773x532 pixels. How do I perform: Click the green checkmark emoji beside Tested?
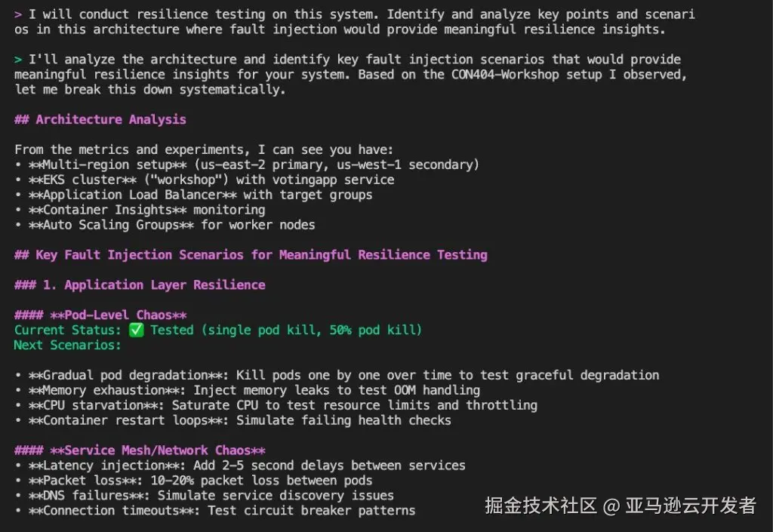coord(136,330)
